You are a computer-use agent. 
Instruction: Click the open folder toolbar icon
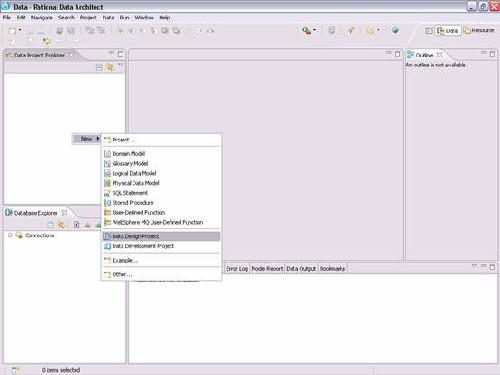[x=370, y=31]
